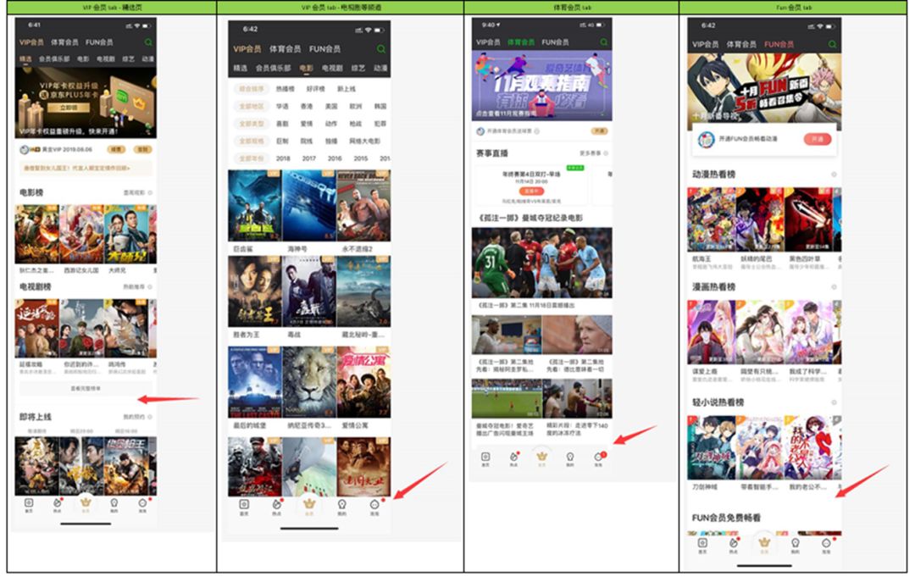Open the 爱情公寓 movie poster

pos(363,383)
